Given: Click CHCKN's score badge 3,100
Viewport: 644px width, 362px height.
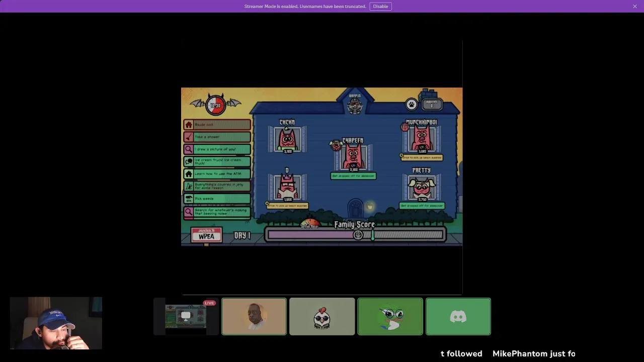Looking at the screenshot, I should click(x=288, y=151).
